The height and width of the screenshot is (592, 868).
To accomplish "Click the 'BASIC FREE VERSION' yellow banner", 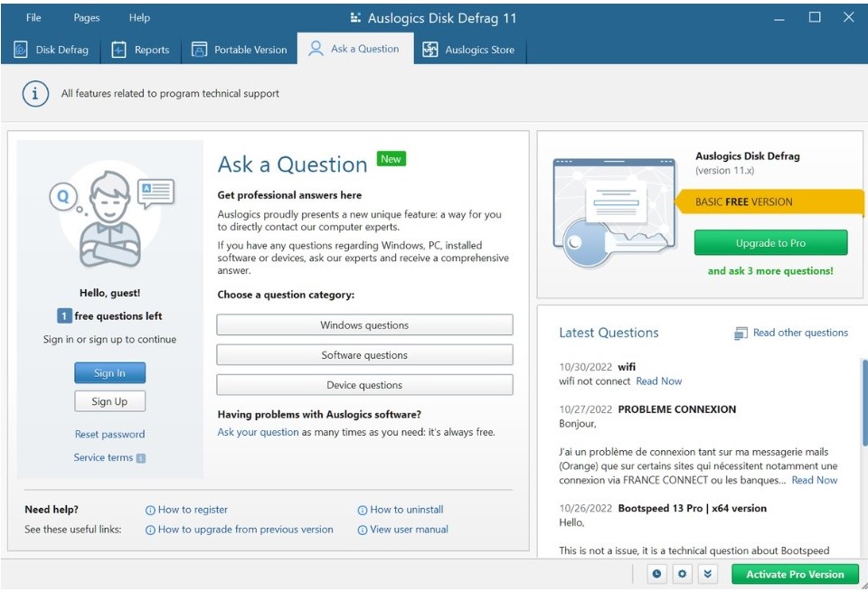I will click(x=769, y=202).
